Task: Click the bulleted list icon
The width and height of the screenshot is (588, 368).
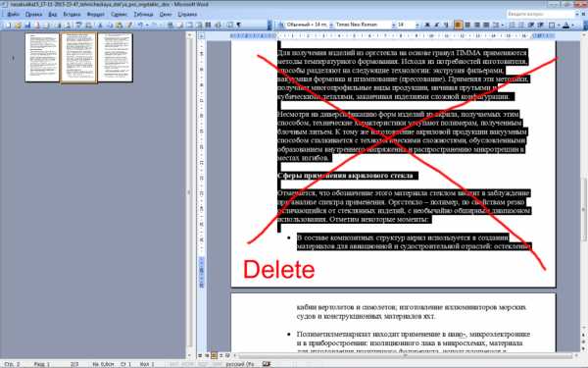Action: click(x=521, y=25)
